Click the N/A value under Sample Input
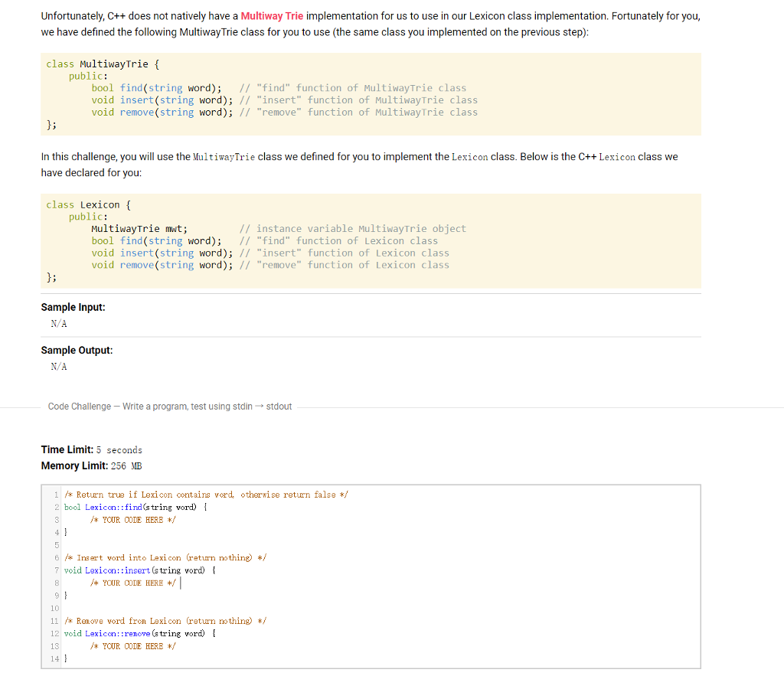This screenshot has height=676, width=784. 58,324
